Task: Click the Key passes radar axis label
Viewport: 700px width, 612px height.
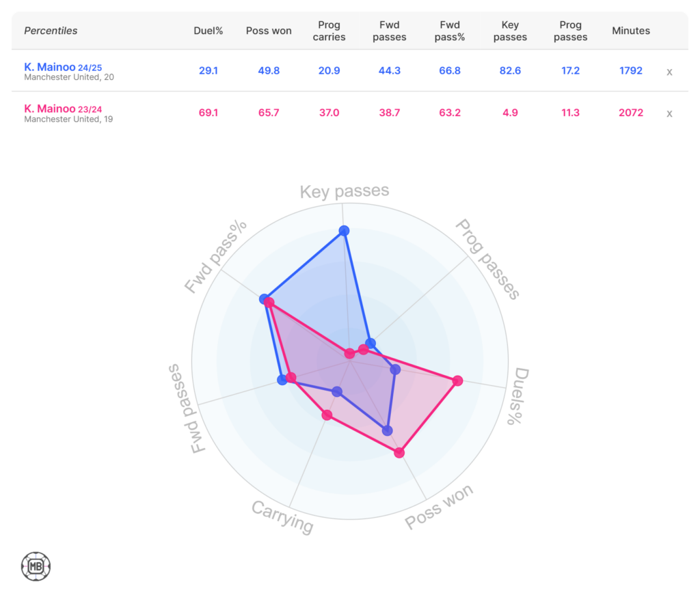Action: pyautogui.click(x=345, y=191)
